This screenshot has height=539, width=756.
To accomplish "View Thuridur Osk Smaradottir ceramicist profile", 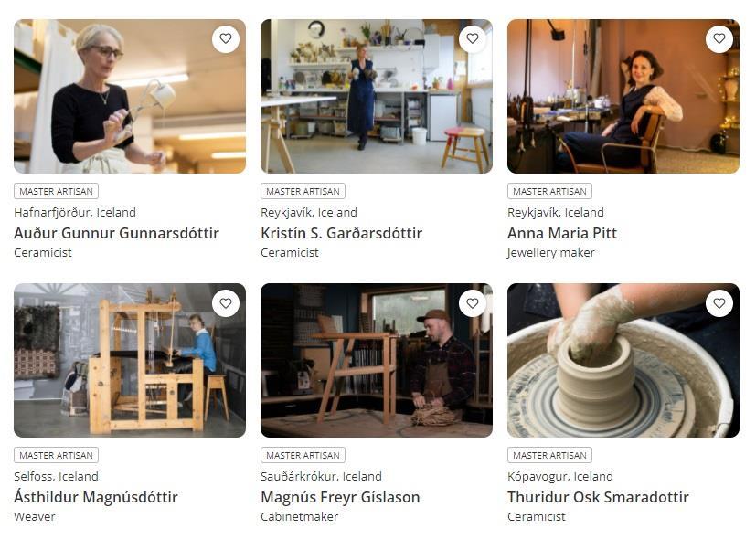I will coord(599,497).
